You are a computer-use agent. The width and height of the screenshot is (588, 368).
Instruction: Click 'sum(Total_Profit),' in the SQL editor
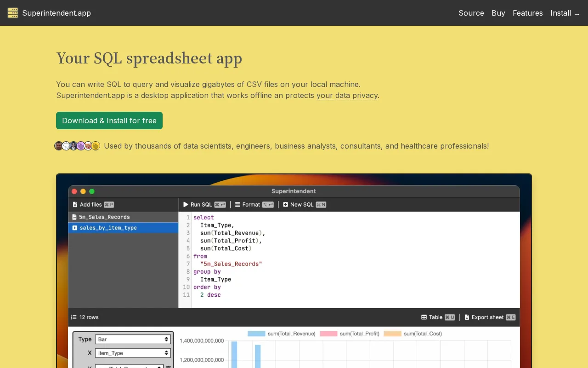coord(231,241)
